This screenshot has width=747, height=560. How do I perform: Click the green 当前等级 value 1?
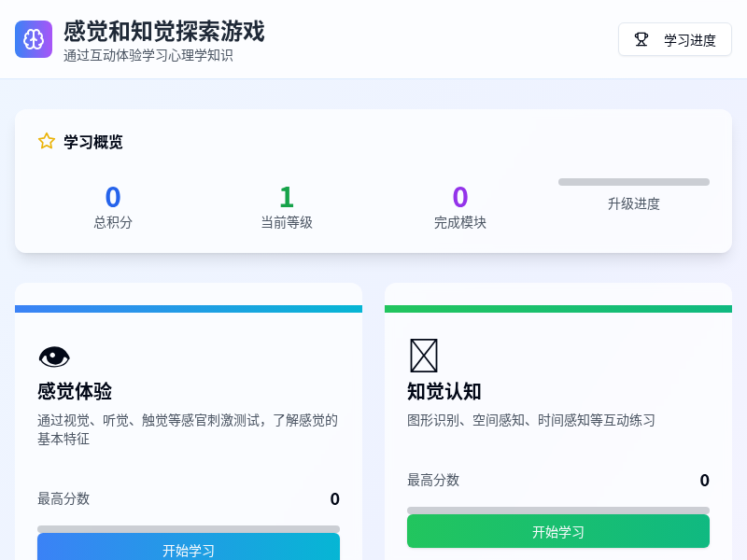pyautogui.click(x=287, y=197)
